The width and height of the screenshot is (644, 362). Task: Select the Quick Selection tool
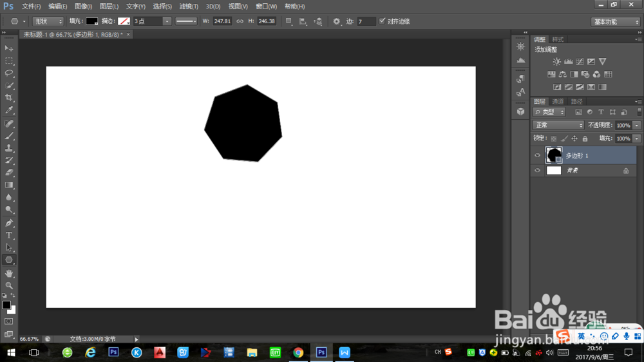coord(8,86)
